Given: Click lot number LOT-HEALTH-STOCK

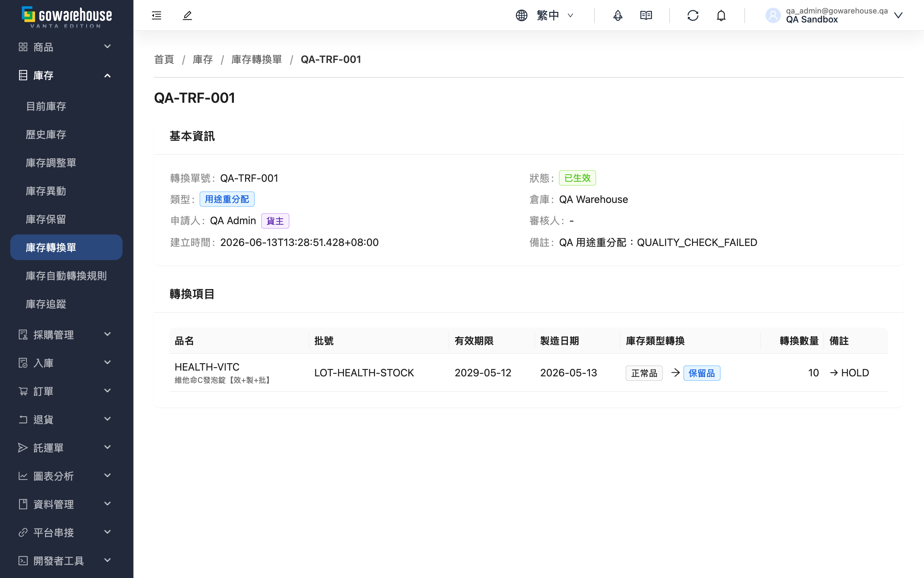Looking at the screenshot, I should (x=364, y=373).
